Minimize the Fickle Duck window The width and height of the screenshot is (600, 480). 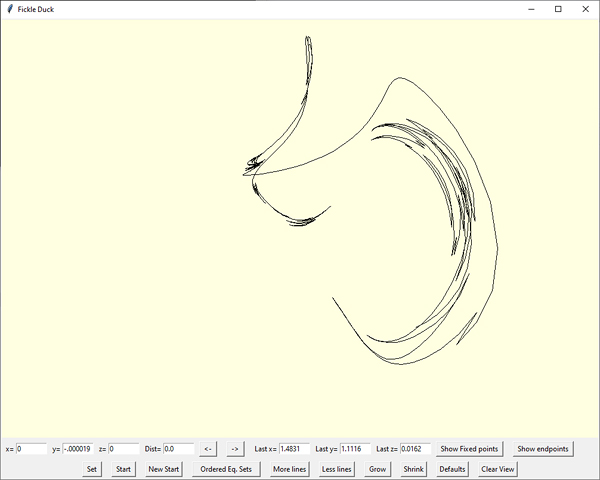point(531,9)
